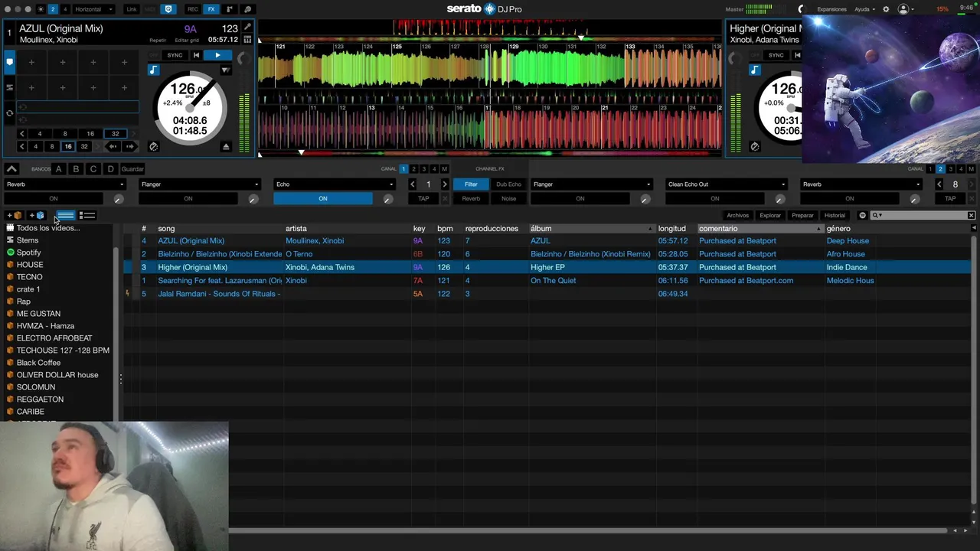Screen dimensions: 980x551
Task: Select FX bank D
Action: tap(111, 169)
